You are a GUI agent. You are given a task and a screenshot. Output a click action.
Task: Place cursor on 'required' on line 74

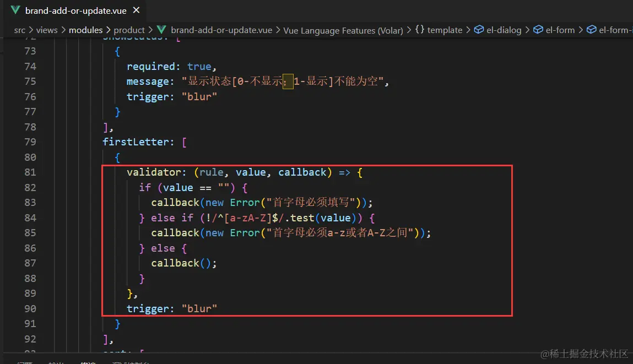(150, 67)
